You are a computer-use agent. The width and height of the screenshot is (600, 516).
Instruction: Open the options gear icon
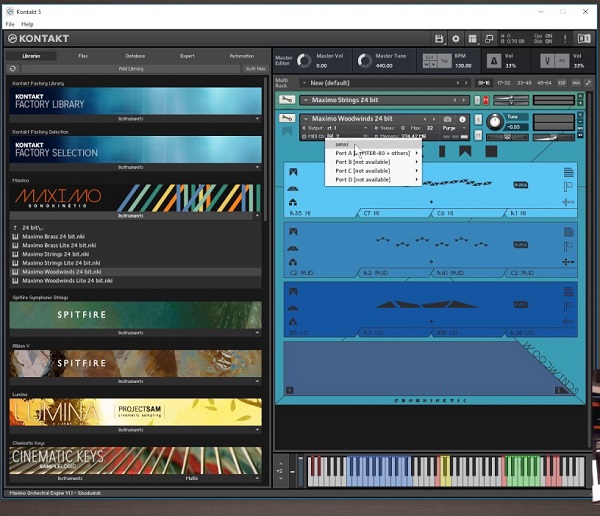[x=456, y=39]
